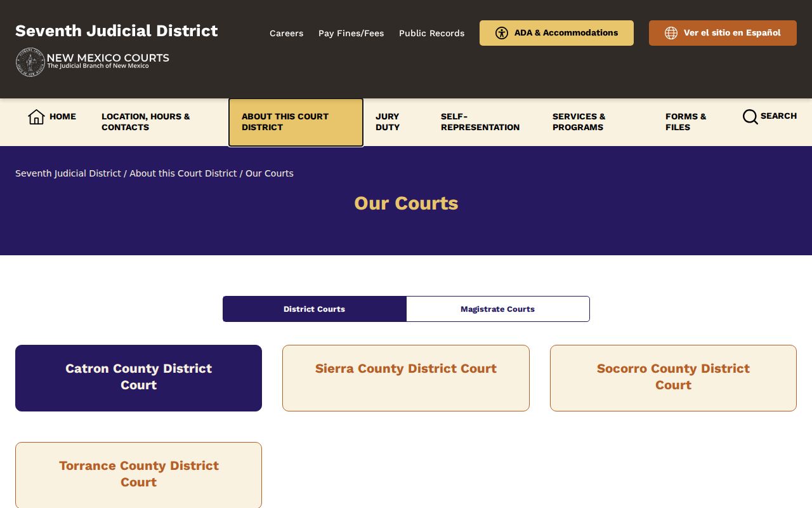
Task: Open the About This Court District menu
Action: [x=296, y=122]
